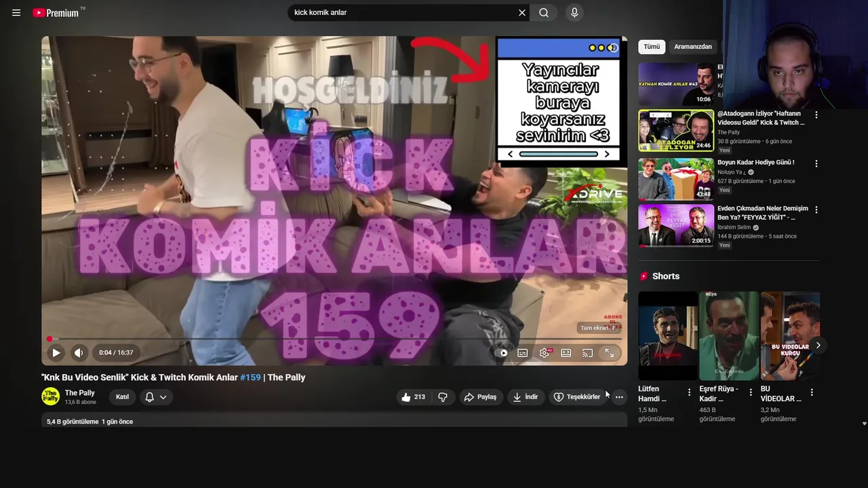Click the @Atadogann İzliyor video title
This screenshot has height=488, width=868.
click(x=761, y=119)
